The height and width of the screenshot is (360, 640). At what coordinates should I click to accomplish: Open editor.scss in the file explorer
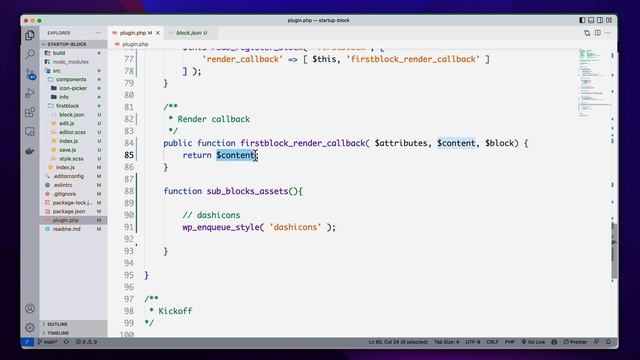point(72,132)
